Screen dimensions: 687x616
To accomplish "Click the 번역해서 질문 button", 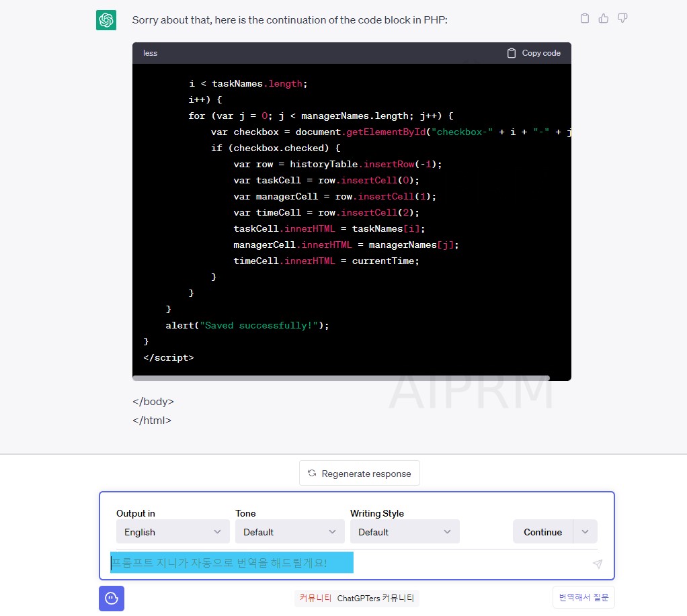I will (583, 597).
